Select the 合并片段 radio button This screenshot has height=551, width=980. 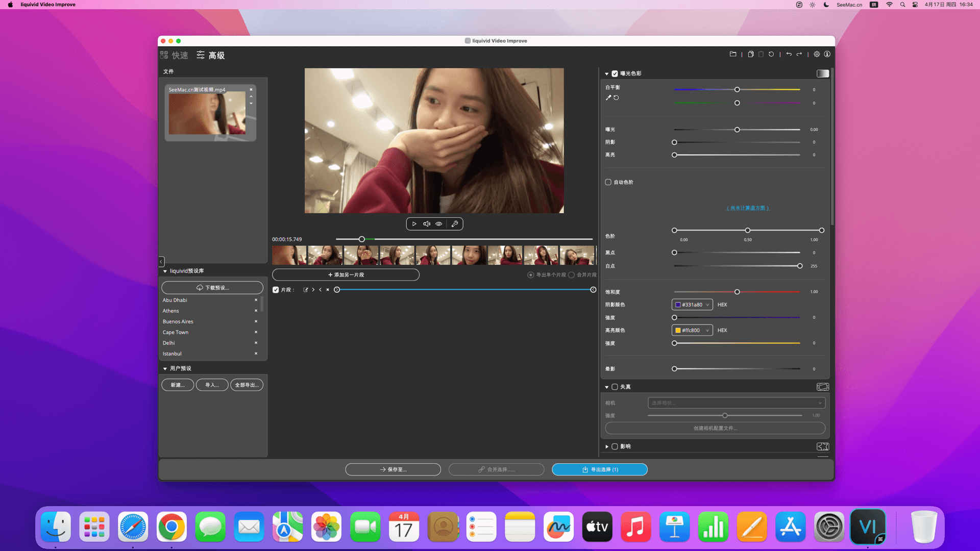click(x=572, y=275)
